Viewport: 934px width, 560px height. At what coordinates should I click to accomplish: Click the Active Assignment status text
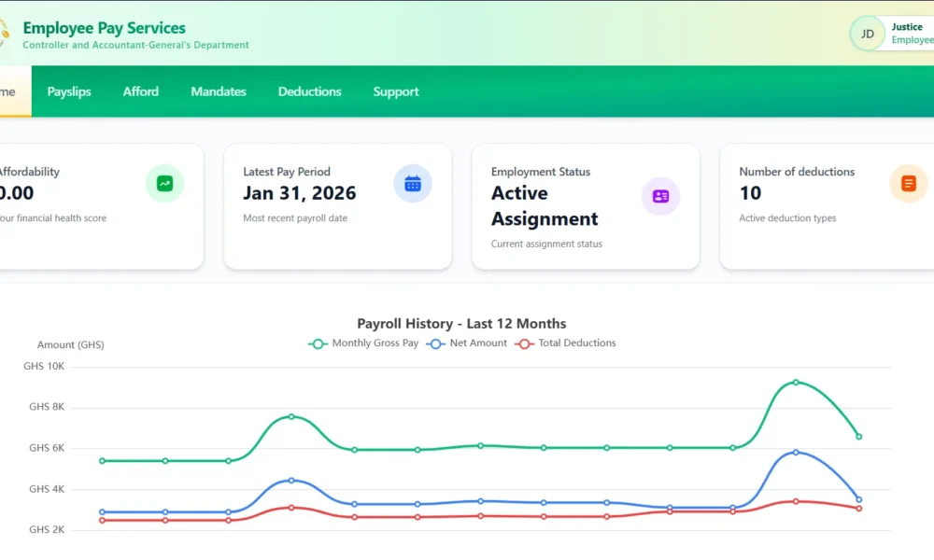point(545,206)
